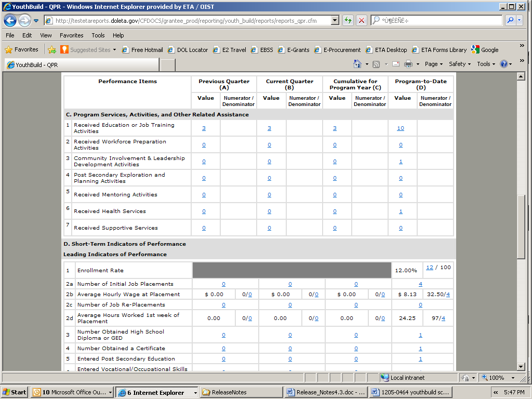Open the Tools menu in menu bar
The height and width of the screenshot is (399, 532).
click(x=98, y=35)
